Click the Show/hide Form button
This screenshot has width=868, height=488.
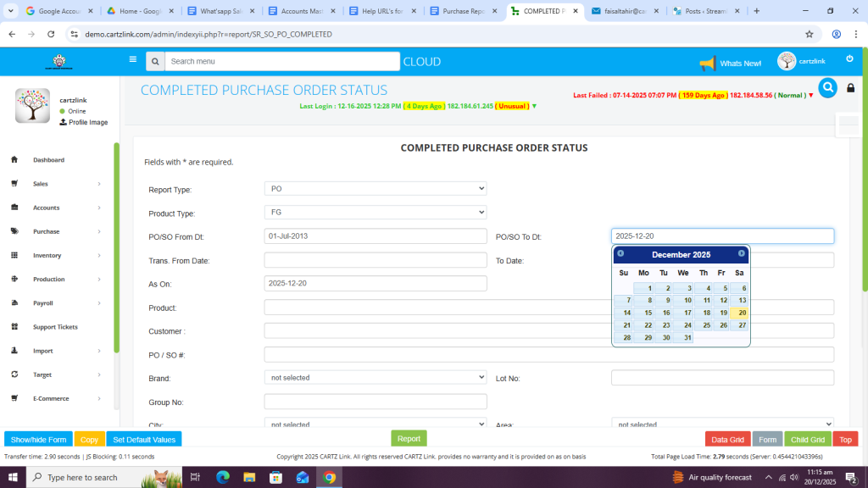(x=38, y=440)
